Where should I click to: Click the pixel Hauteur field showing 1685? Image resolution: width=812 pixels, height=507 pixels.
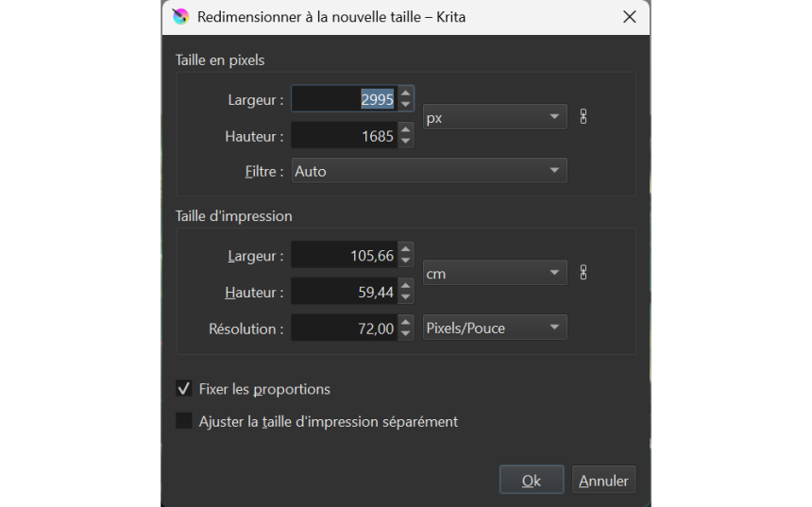[344, 136]
